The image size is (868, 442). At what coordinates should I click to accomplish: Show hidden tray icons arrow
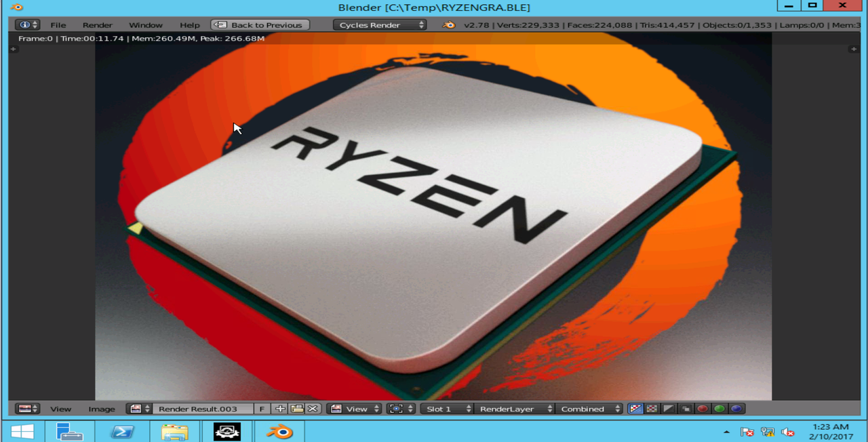pos(726,432)
